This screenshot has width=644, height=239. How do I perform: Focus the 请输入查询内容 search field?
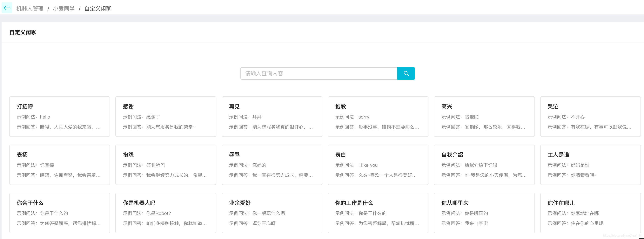tap(319, 73)
